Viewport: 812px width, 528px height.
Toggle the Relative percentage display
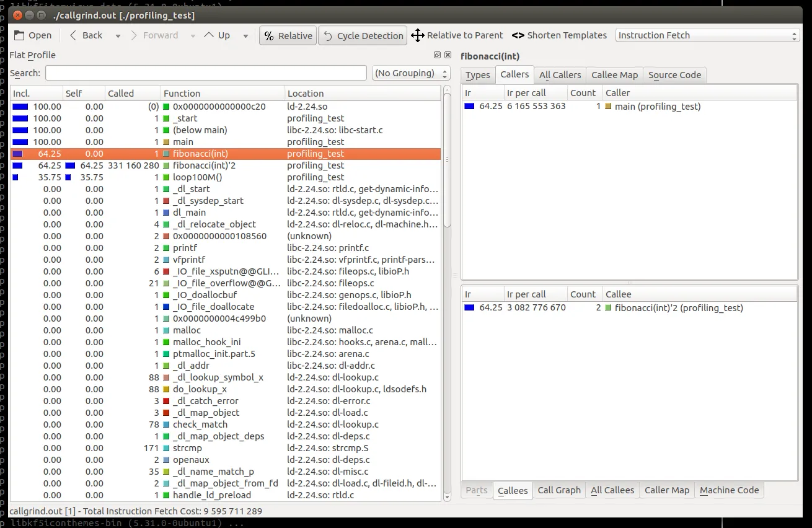pos(288,36)
